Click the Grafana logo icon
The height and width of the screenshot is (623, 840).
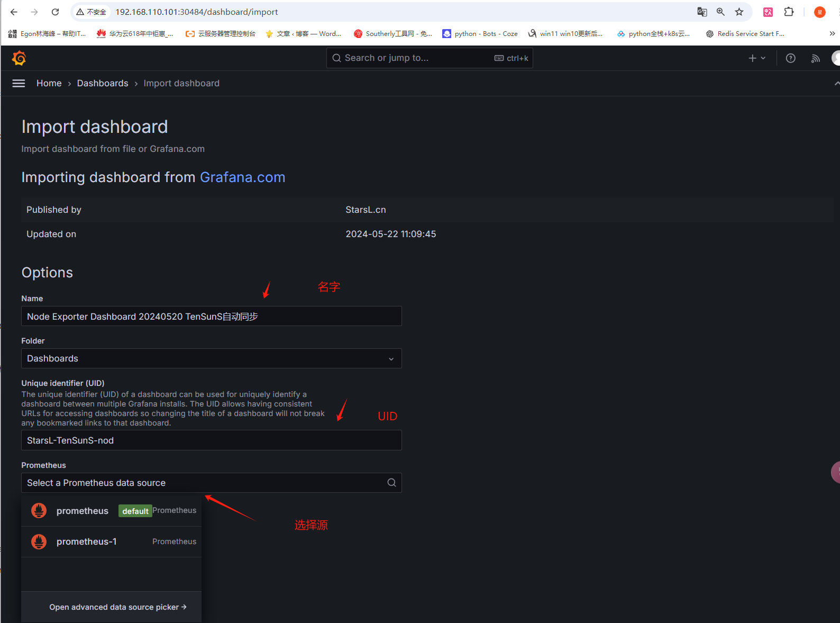click(x=19, y=58)
